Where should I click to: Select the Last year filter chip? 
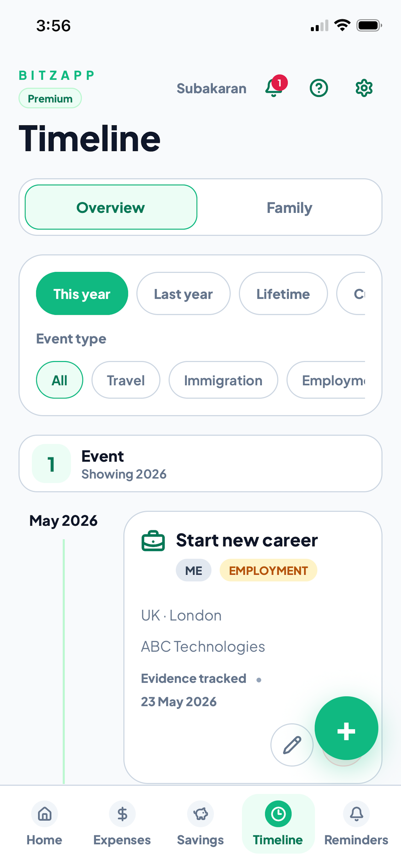(183, 294)
